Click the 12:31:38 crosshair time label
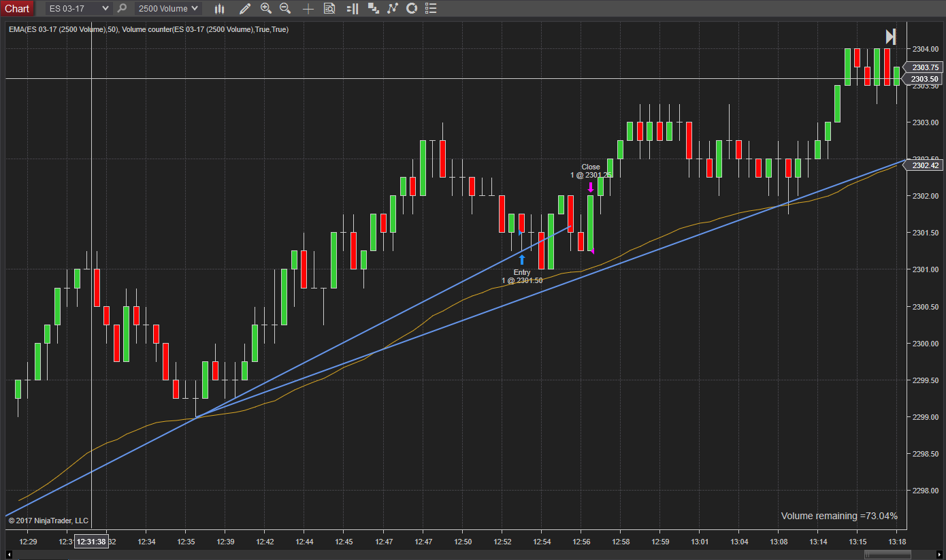The image size is (946, 560). tap(91, 542)
